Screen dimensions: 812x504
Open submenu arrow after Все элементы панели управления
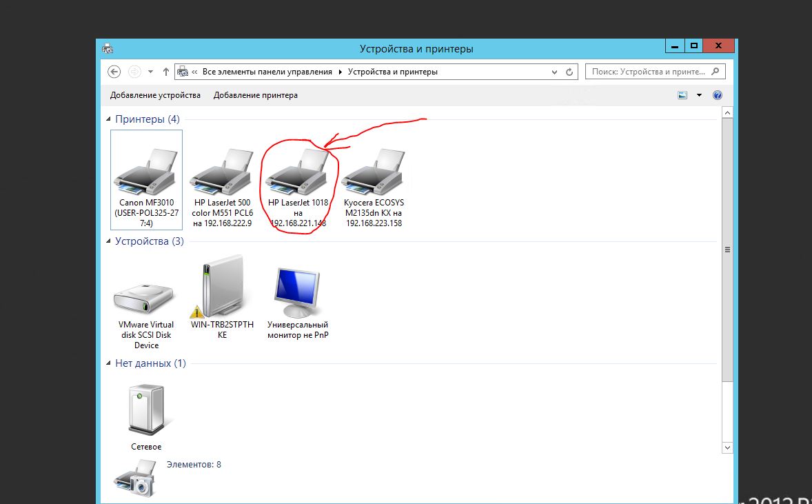click(x=341, y=72)
